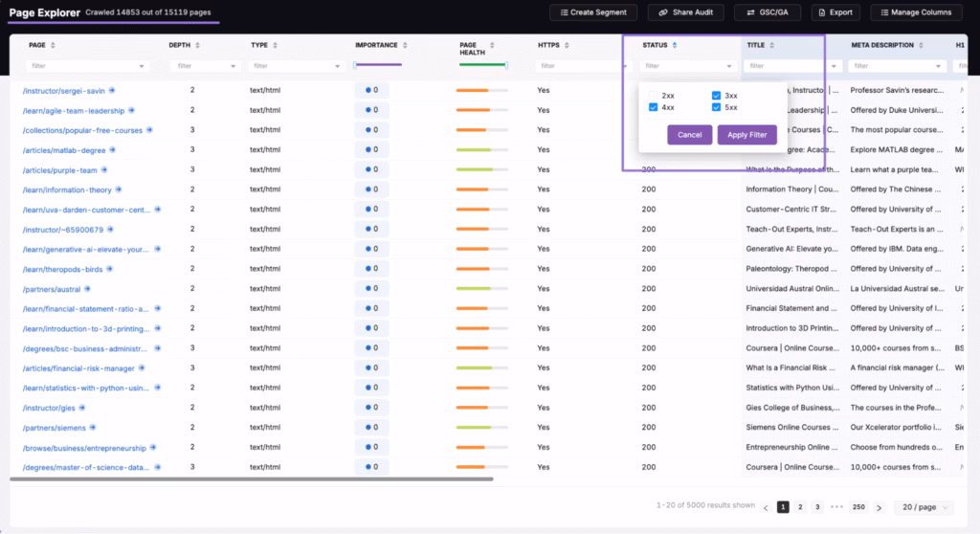980x534 pixels.
Task: Click the sort icon beside STATUS header
Action: pos(675,45)
